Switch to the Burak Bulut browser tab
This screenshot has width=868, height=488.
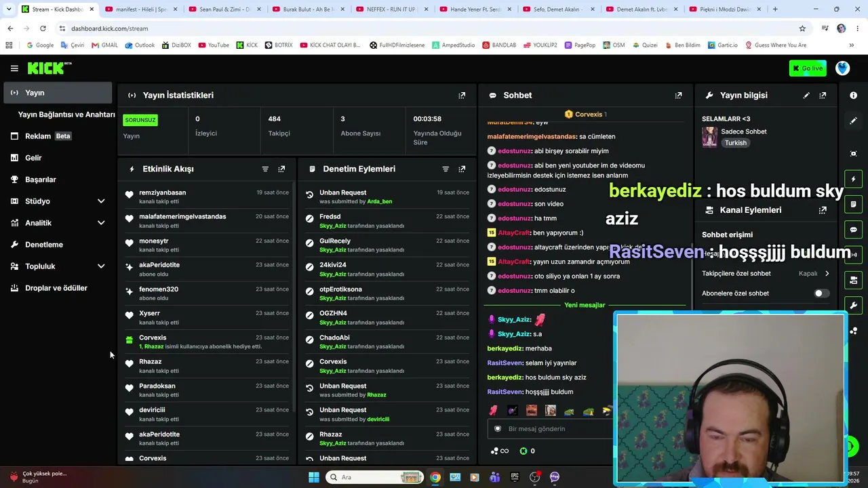click(307, 9)
